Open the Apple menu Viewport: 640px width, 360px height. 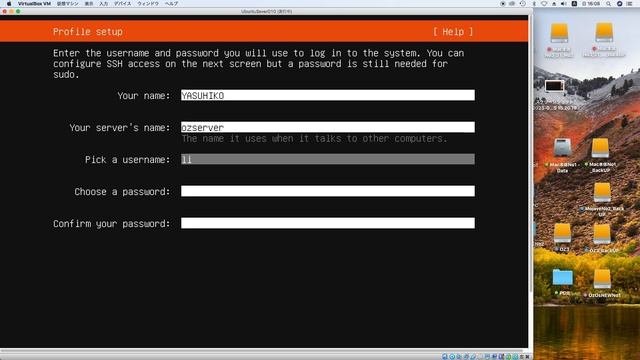pyautogui.click(x=9, y=3)
